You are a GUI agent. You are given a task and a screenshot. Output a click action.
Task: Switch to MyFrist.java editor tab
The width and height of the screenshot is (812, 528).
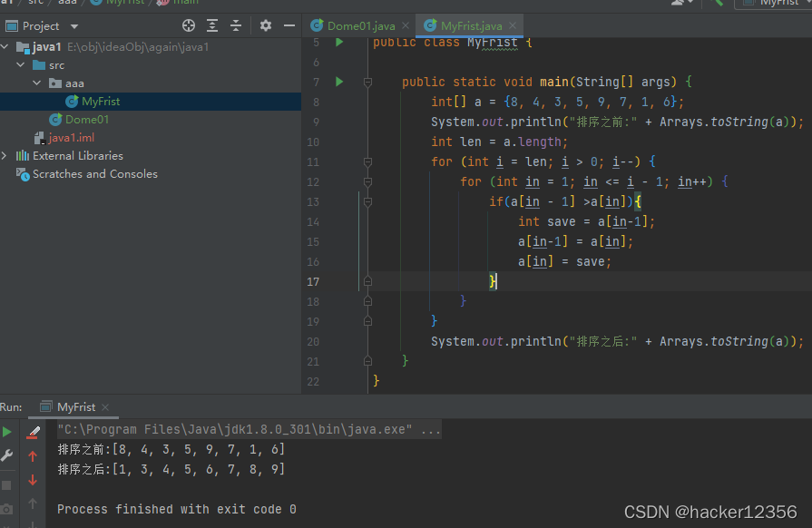point(471,26)
